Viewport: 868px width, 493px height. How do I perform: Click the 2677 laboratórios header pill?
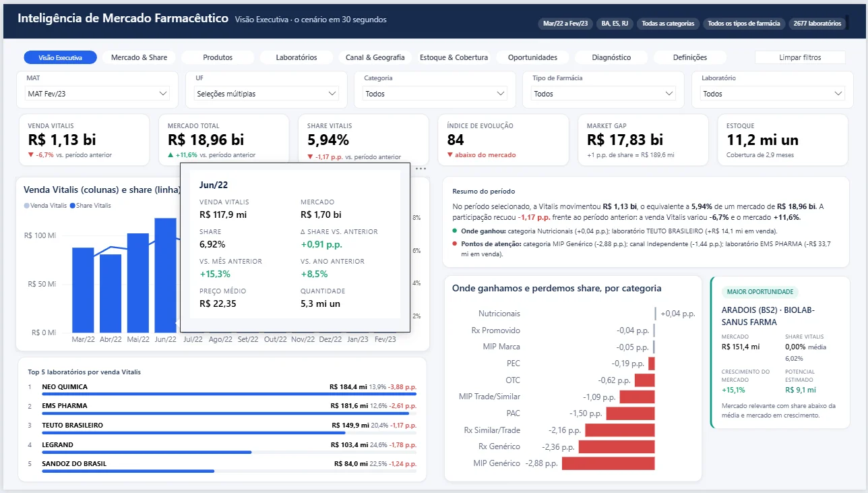click(817, 24)
